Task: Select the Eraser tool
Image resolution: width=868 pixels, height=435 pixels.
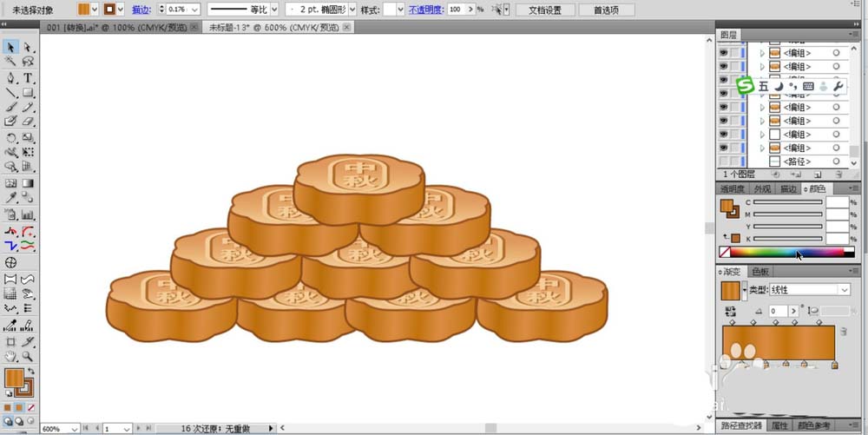Action: (28, 121)
